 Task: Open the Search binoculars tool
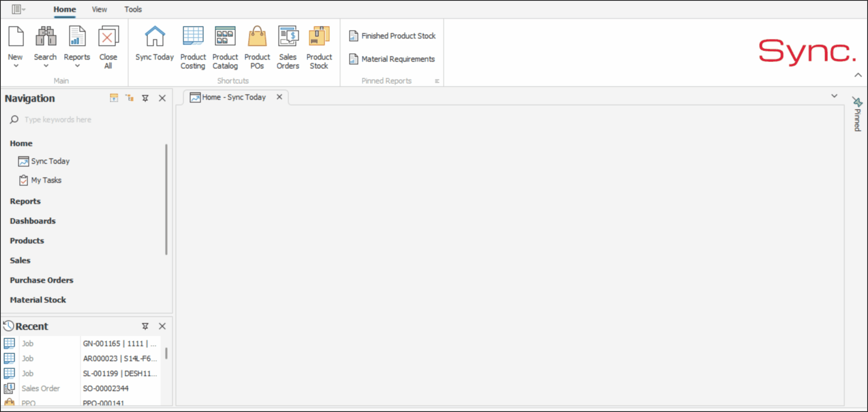point(45,36)
